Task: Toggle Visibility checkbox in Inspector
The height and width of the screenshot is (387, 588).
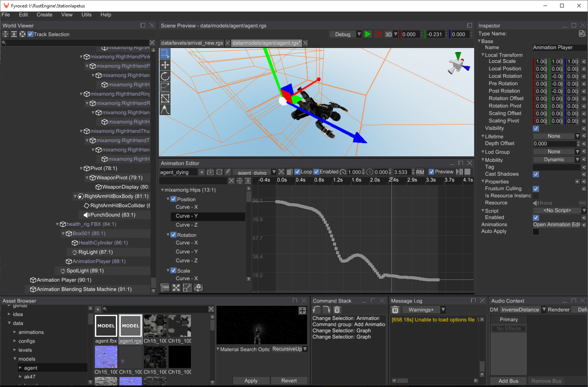Action: pyautogui.click(x=536, y=128)
